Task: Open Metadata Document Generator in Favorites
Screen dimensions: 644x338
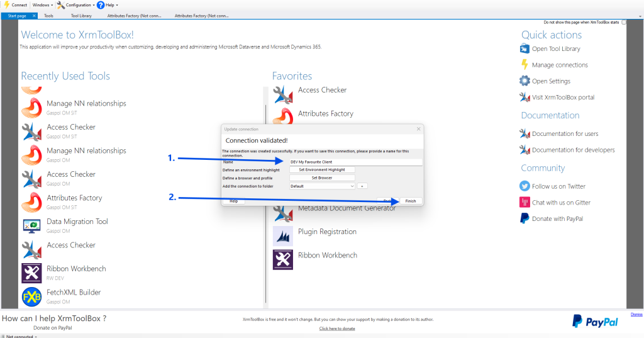Action: coord(347,208)
